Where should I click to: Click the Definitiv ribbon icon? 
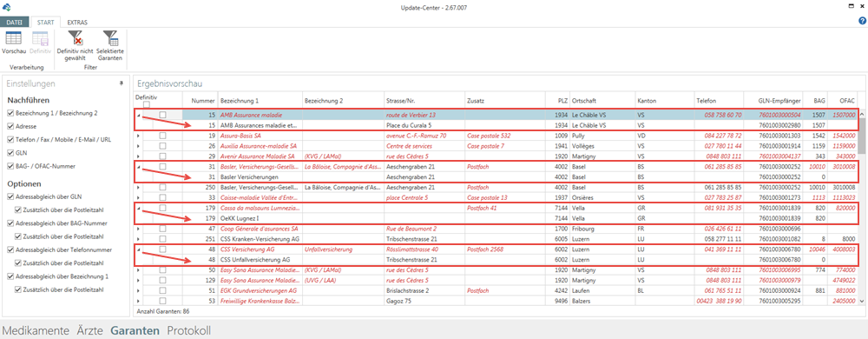(40, 38)
